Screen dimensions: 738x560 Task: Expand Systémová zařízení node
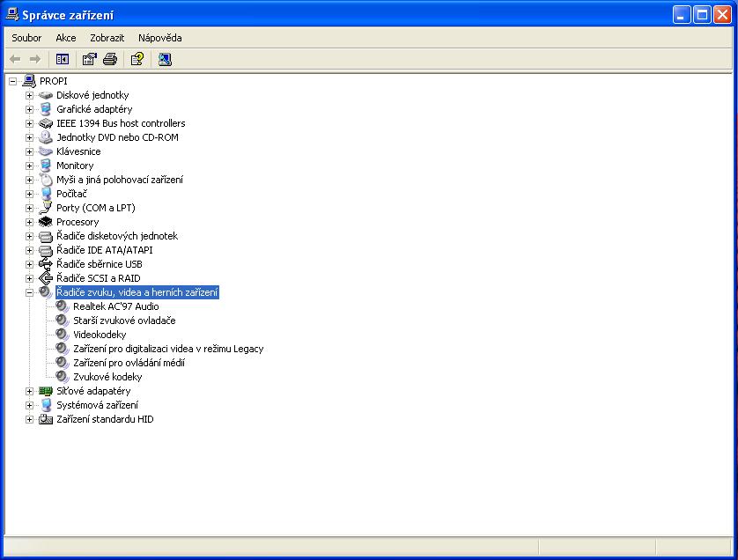coord(29,405)
